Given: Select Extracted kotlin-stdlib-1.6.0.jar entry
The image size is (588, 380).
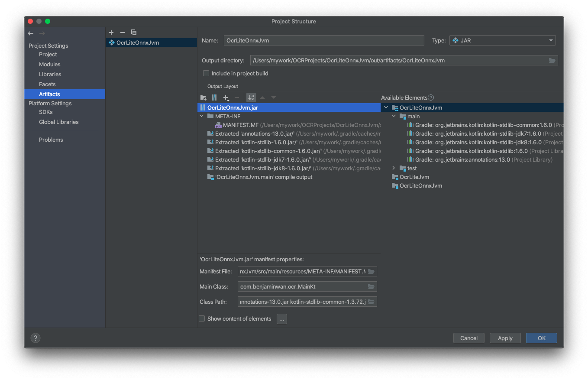Looking at the screenshot, I should coord(289,142).
